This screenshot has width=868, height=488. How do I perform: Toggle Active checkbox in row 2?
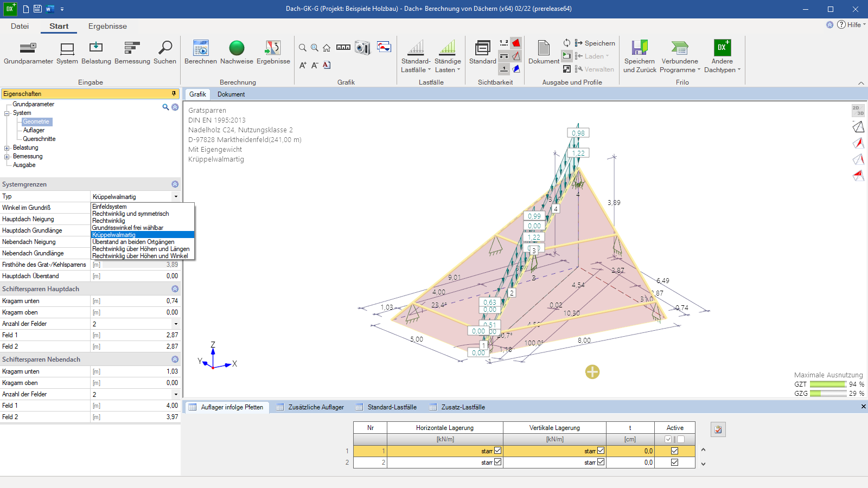(x=674, y=462)
